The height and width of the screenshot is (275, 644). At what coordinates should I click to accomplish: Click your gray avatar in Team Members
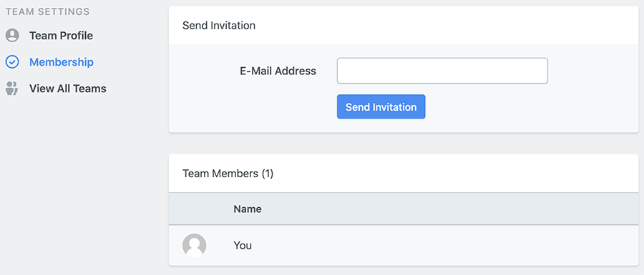pos(194,246)
